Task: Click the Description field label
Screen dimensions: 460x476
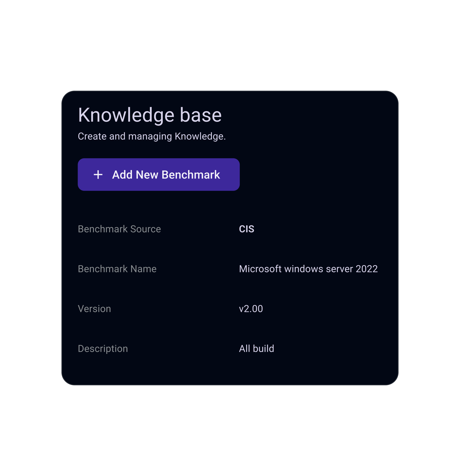Action: coord(103,349)
